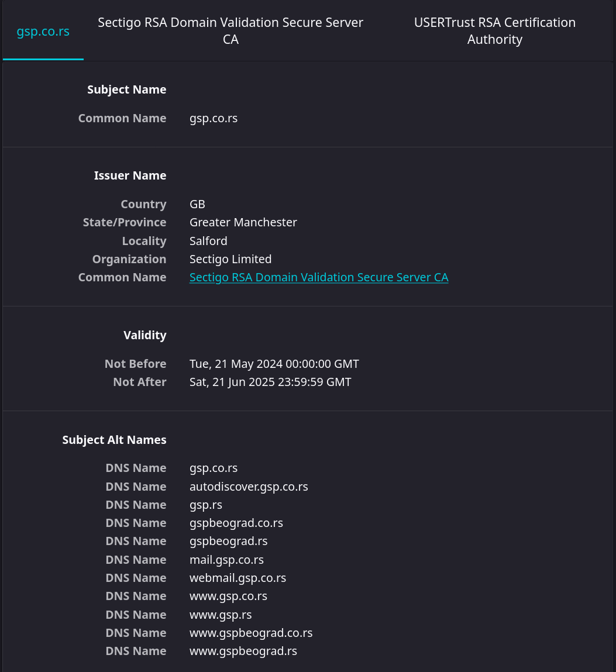The height and width of the screenshot is (672, 616).
Task: Click the www.gspbeograd.rs DNS name
Action: coord(243,651)
